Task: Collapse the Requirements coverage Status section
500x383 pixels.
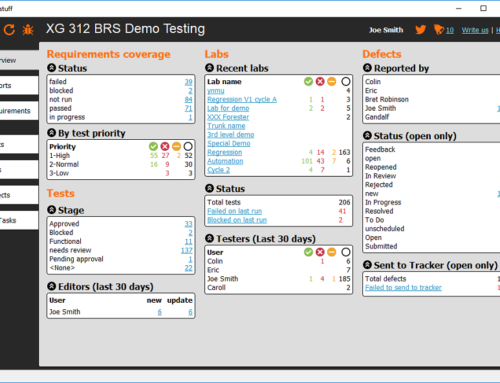Action: point(51,68)
